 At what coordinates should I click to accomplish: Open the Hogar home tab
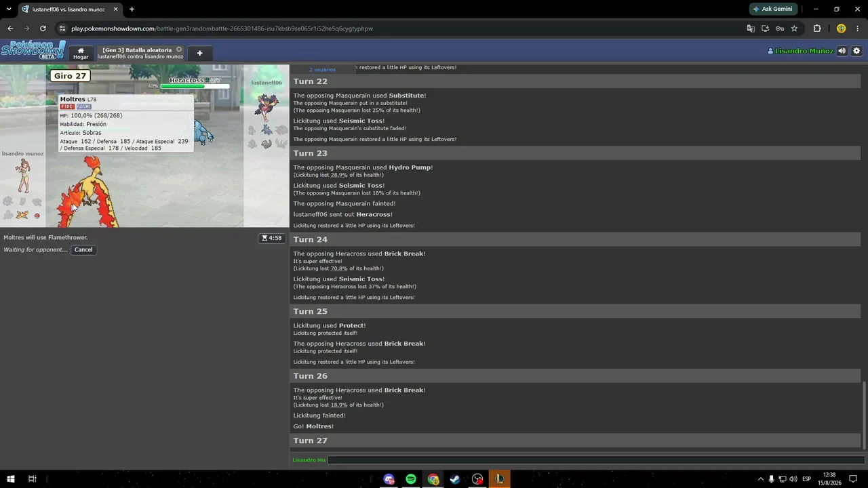point(81,53)
